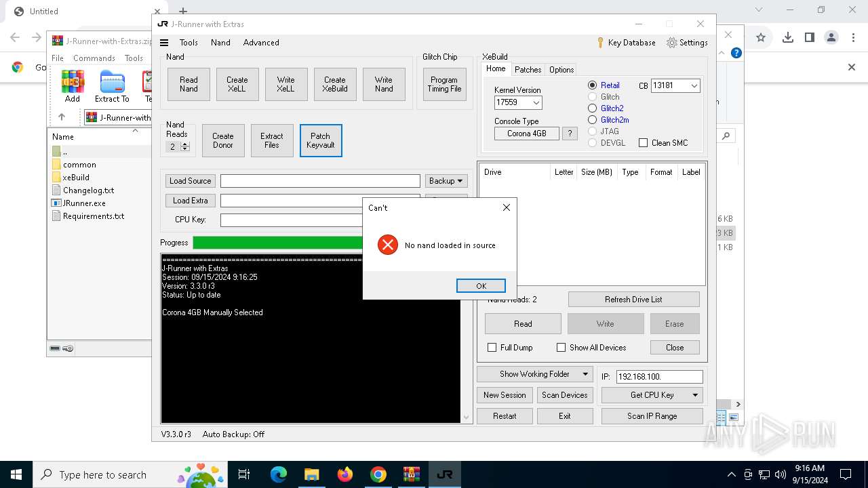Click the IP address field
Screen dimensions: 868x488
point(659,376)
